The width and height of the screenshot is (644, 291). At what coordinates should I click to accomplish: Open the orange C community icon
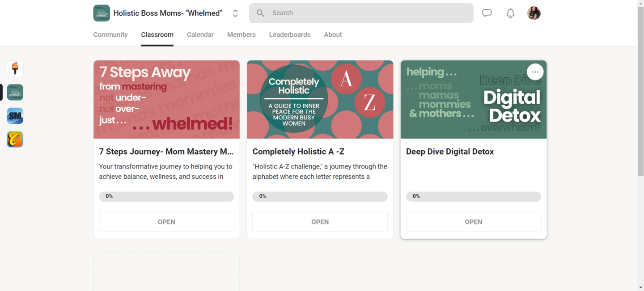point(15,139)
